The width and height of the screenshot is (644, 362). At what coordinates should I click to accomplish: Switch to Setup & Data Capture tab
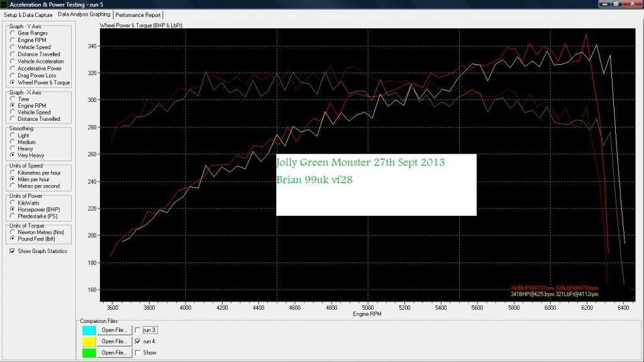coord(28,14)
